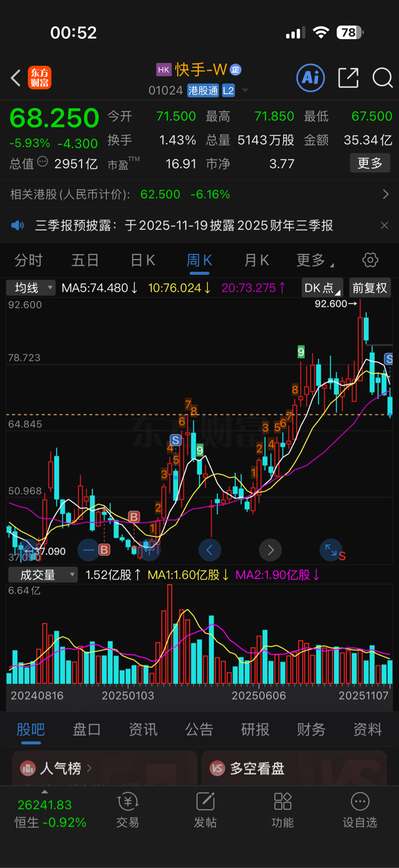This screenshot has height=868, width=399.
Task: Tap the 多空看盘 VS icon
Action: click(217, 768)
